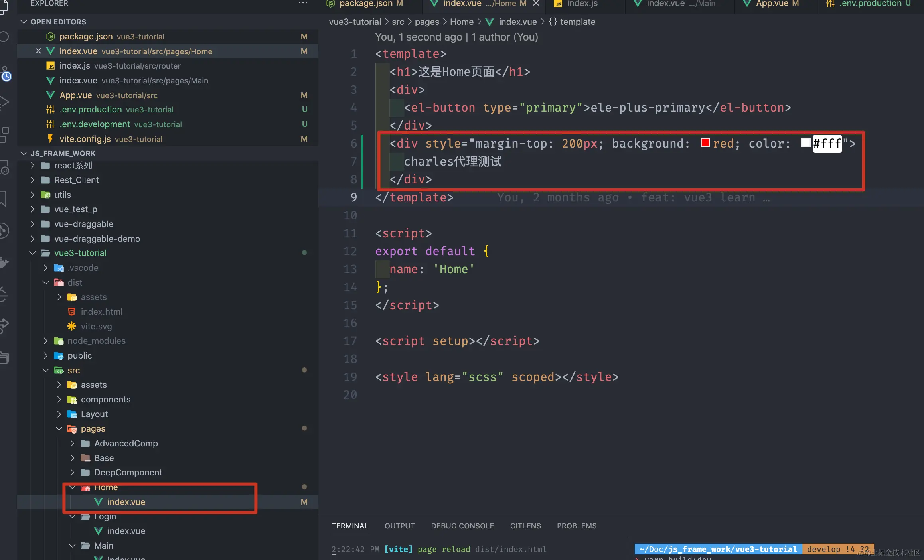Viewport: 924px width, 560px height.
Task: Click the develop branch terminal prompt segment
Action: click(x=838, y=549)
